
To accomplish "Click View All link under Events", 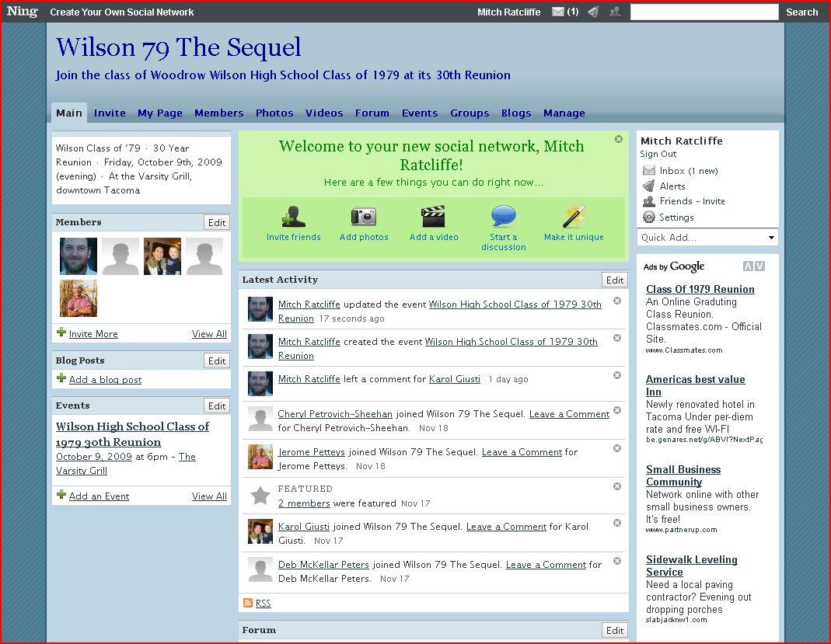I will click(x=209, y=496).
